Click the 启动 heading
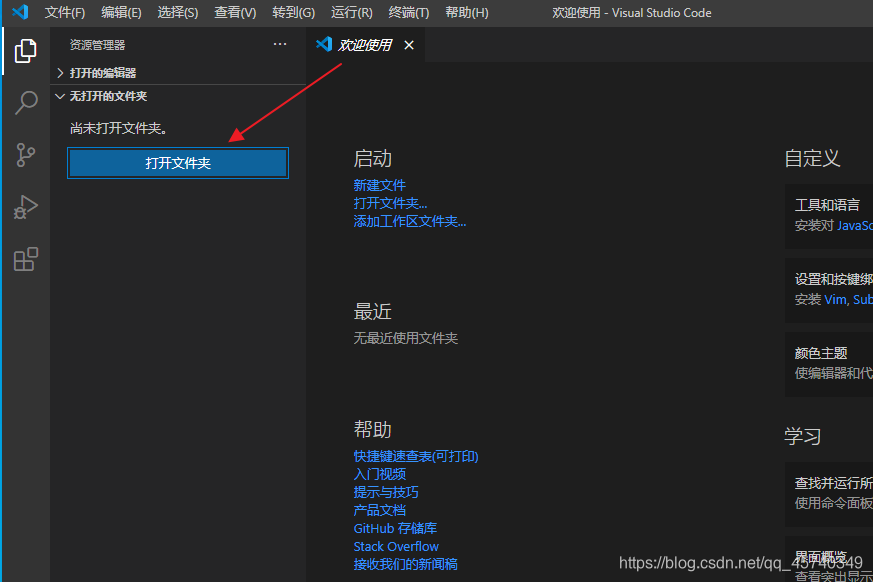 point(372,159)
